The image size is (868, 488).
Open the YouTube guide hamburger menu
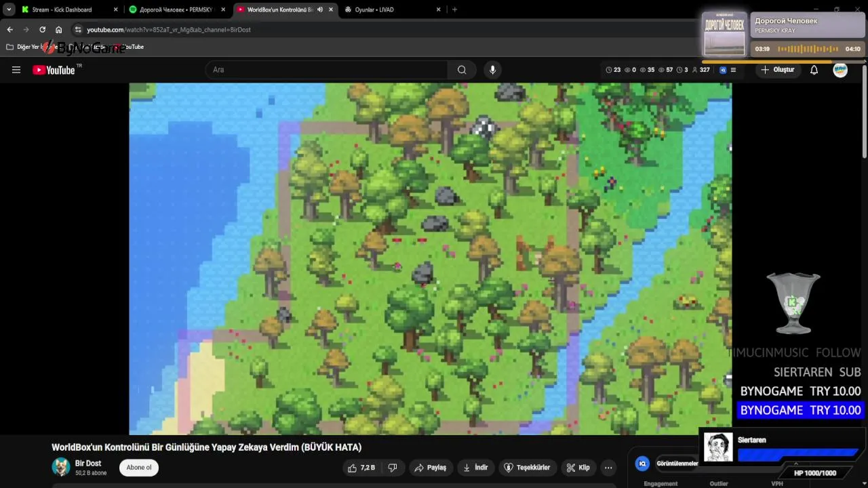(x=16, y=70)
